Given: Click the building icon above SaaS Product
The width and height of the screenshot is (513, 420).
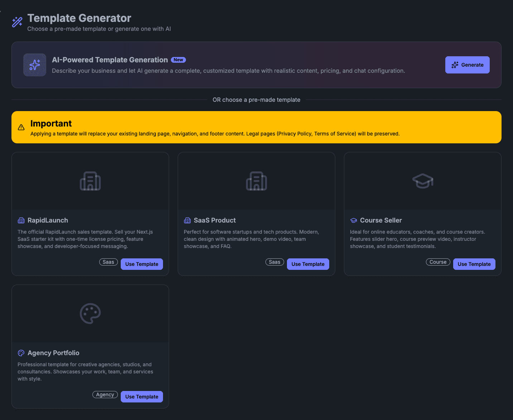Looking at the screenshot, I should tap(256, 181).
